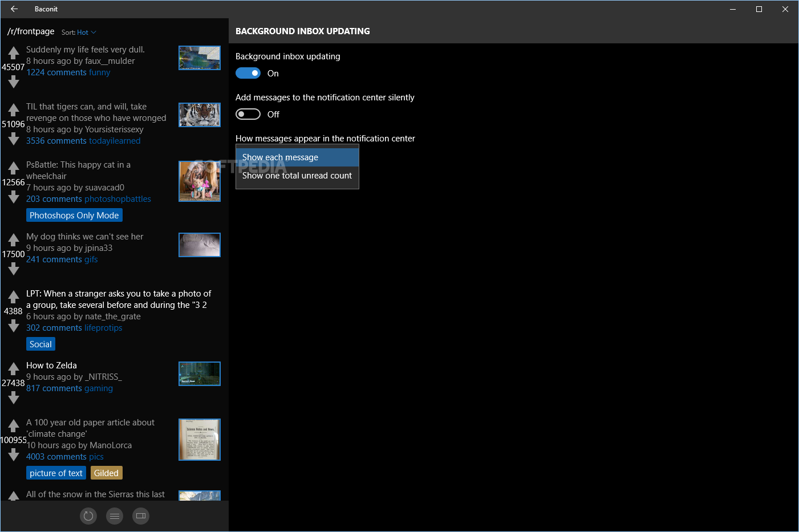
Task: Open the 'How to Zelda' thumbnail
Action: tap(200, 374)
